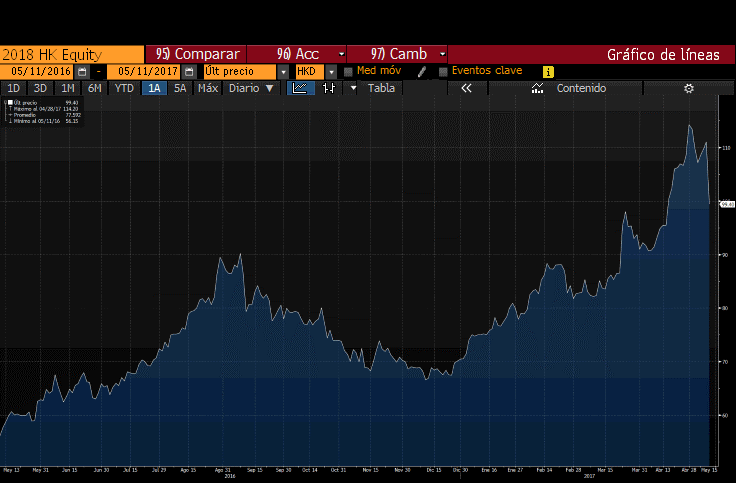Click the last price 99.40 axis marker
736x483 pixels.
tap(728, 204)
